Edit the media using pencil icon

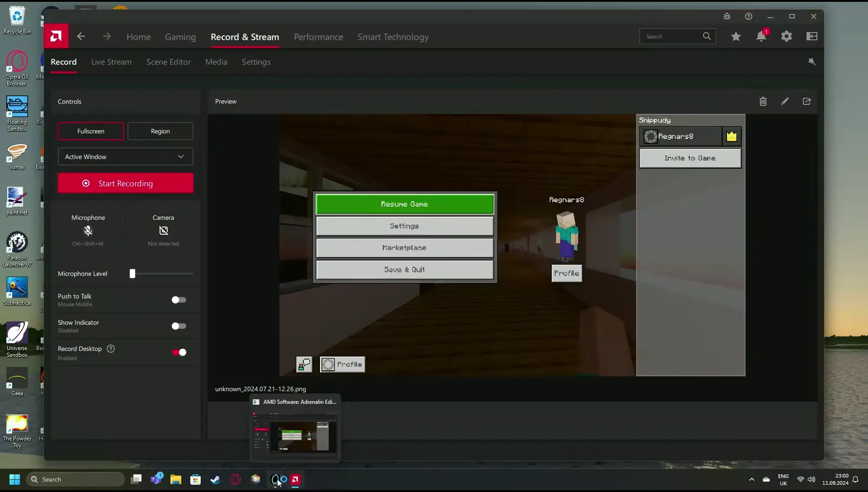pyautogui.click(x=785, y=102)
